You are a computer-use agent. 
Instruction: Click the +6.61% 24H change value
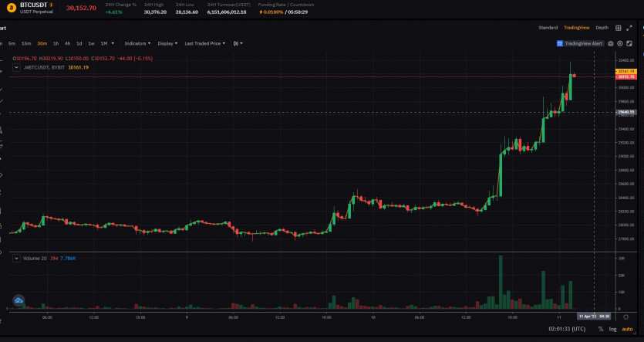[114, 12]
